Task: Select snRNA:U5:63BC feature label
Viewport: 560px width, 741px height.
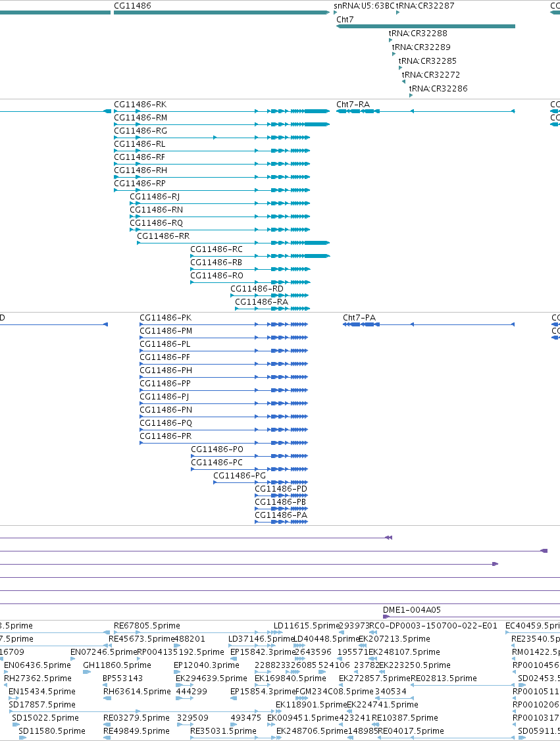Action: coord(364,6)
